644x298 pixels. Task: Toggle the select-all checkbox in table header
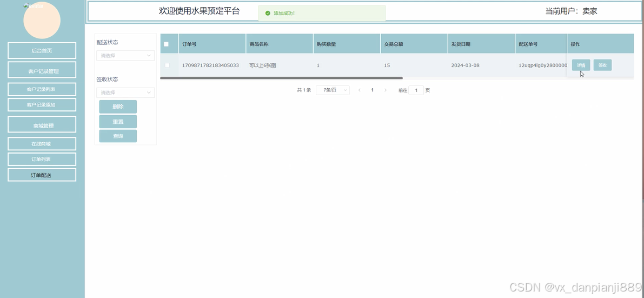tap(167, 44)
